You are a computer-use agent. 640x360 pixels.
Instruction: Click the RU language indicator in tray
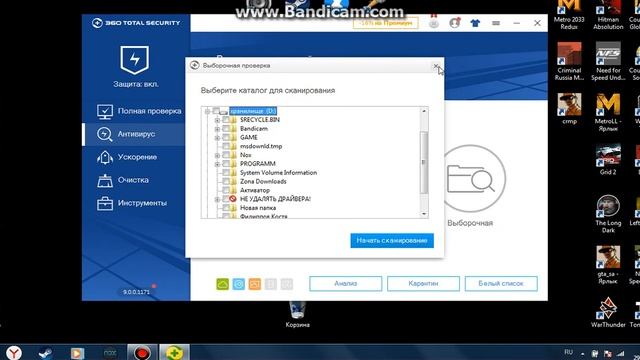click(568, 352)
